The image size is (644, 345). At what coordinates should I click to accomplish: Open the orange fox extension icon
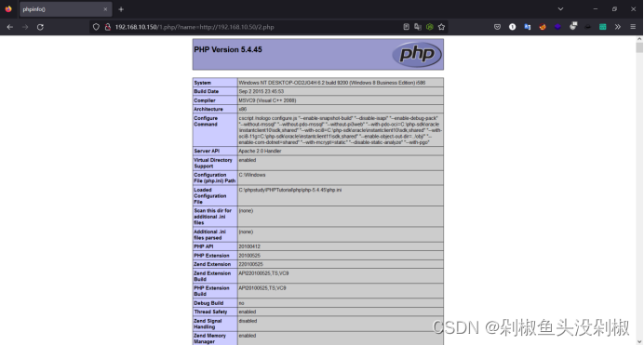[543, 27]
